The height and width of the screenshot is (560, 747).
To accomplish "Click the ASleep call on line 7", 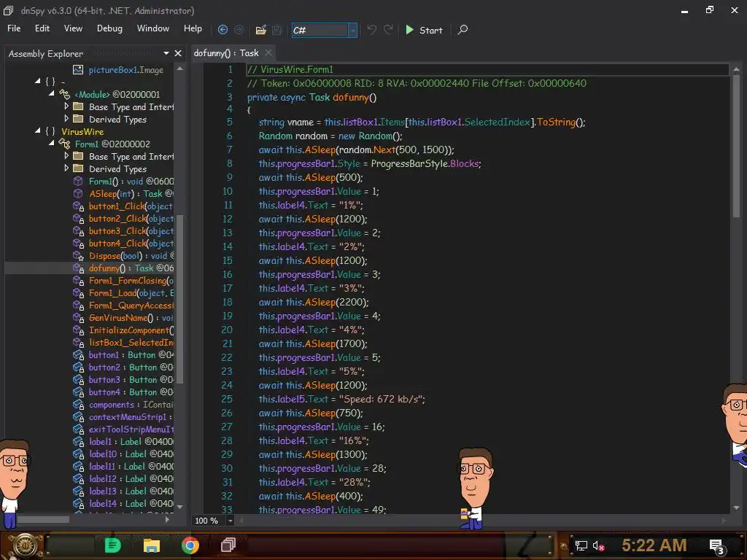I will click(320, 149).
